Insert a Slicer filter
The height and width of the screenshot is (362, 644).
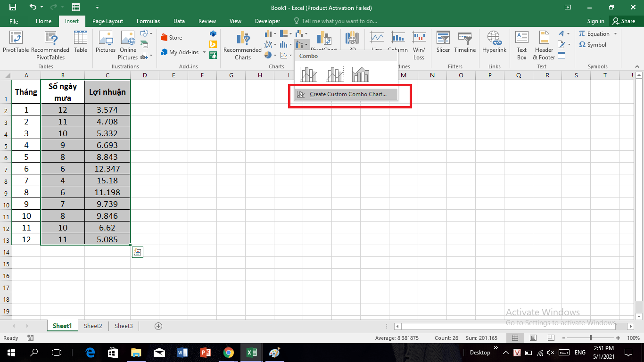point(443,42)
